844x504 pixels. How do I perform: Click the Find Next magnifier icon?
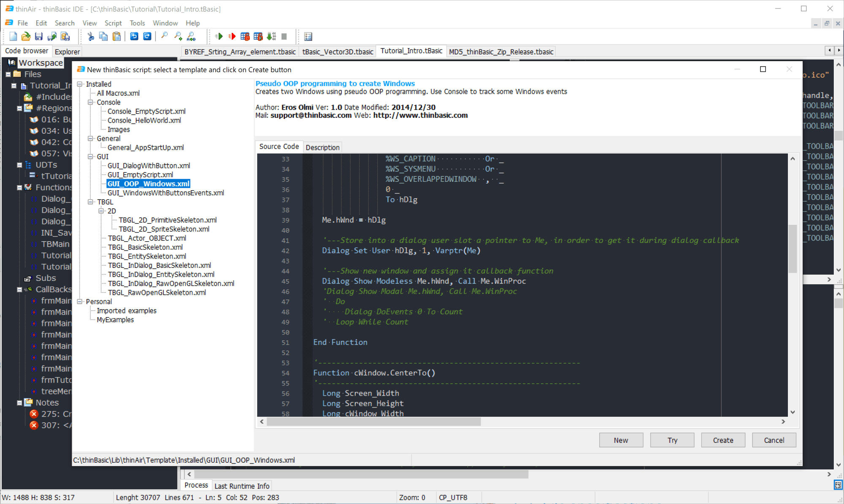tap(178, 37)
